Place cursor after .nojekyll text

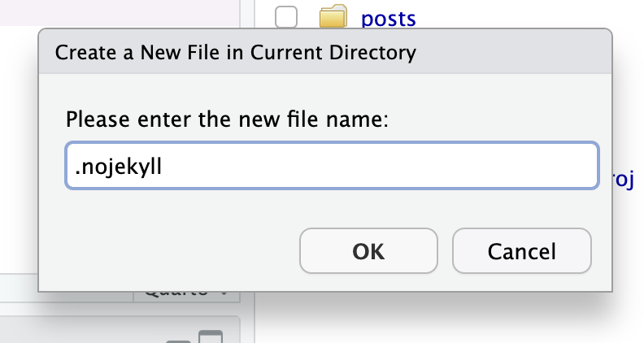tap(163, 167)
